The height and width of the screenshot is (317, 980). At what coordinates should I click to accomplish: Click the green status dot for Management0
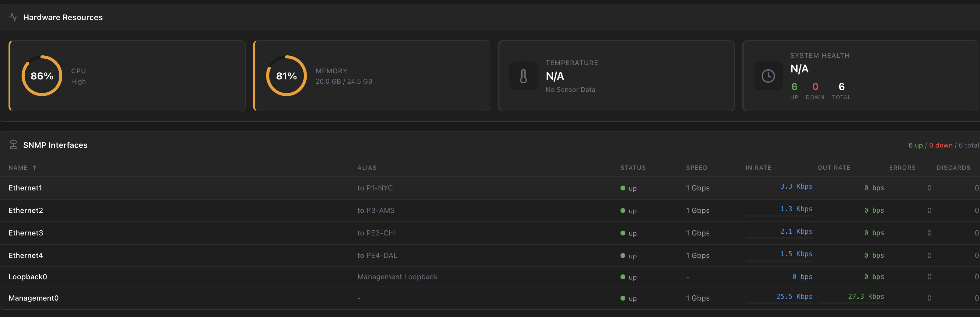click(623, 298)
